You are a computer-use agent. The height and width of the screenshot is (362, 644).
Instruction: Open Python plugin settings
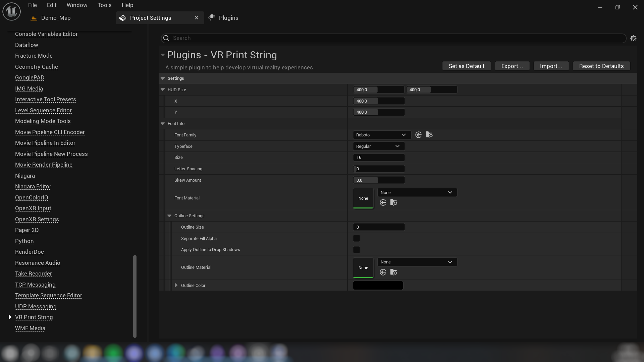(x=24, y=241)
